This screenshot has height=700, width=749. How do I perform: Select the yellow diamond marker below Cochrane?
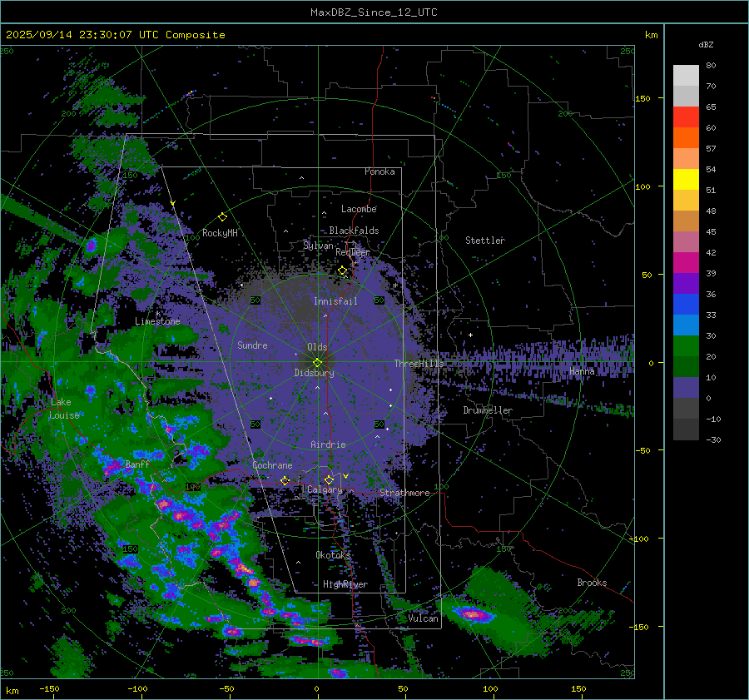(285, 480)
